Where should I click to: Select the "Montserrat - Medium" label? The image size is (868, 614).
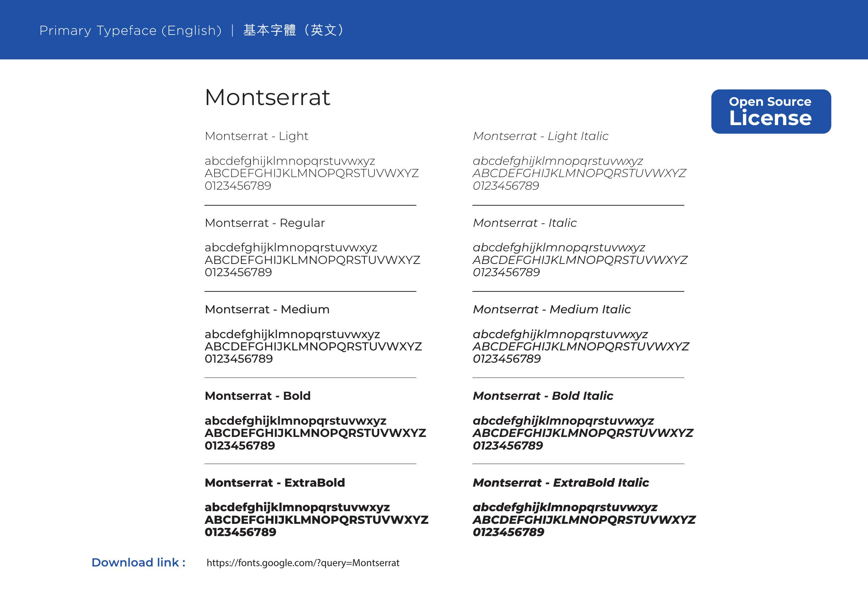click(267, 309)
